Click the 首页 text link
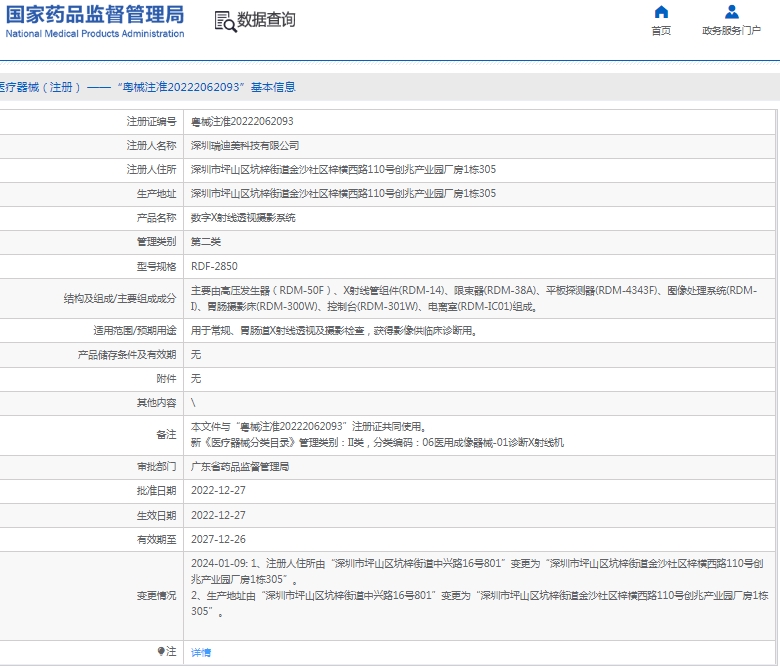The image size is (780, 670). tap(661, 31)
